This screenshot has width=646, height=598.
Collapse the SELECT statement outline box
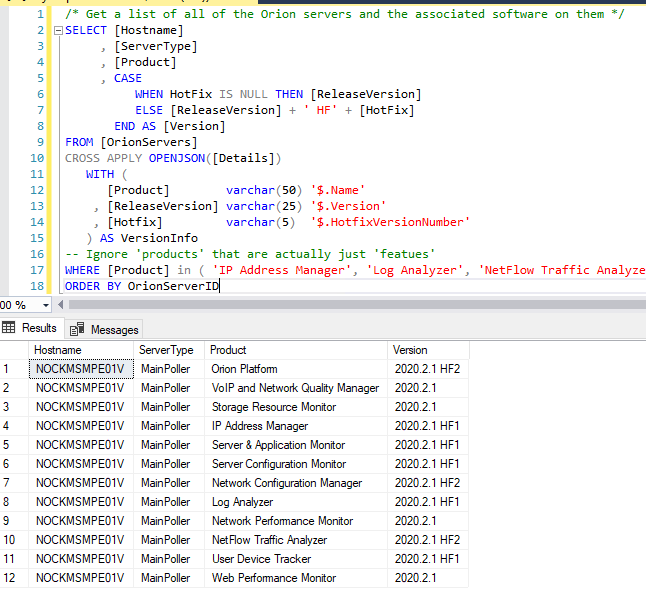coord(58,30)
